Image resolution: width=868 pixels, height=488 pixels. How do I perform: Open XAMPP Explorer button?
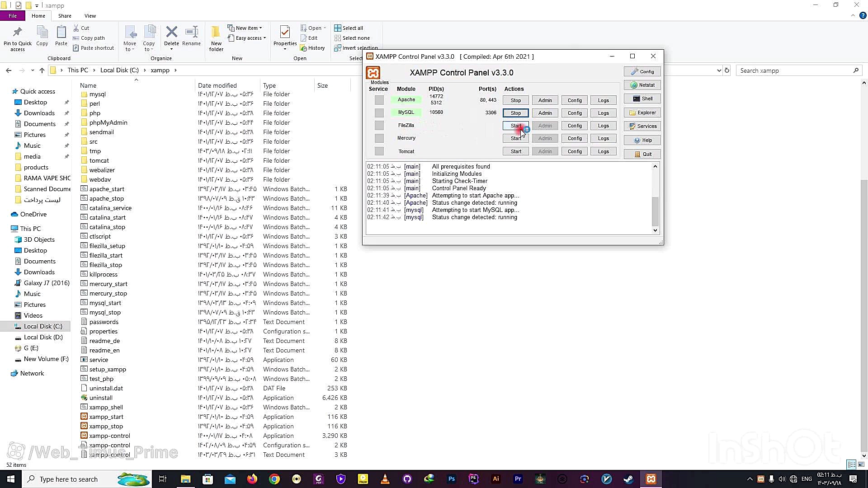(642, 113)
